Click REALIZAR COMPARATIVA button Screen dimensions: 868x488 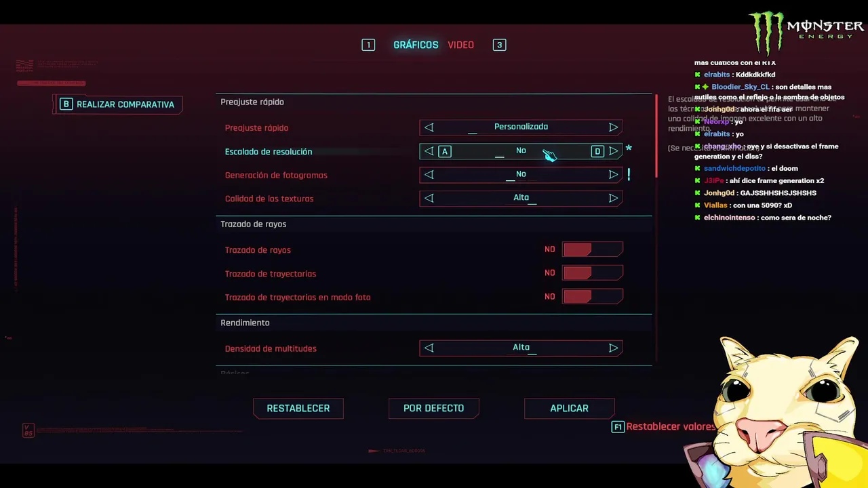point(118,104)
